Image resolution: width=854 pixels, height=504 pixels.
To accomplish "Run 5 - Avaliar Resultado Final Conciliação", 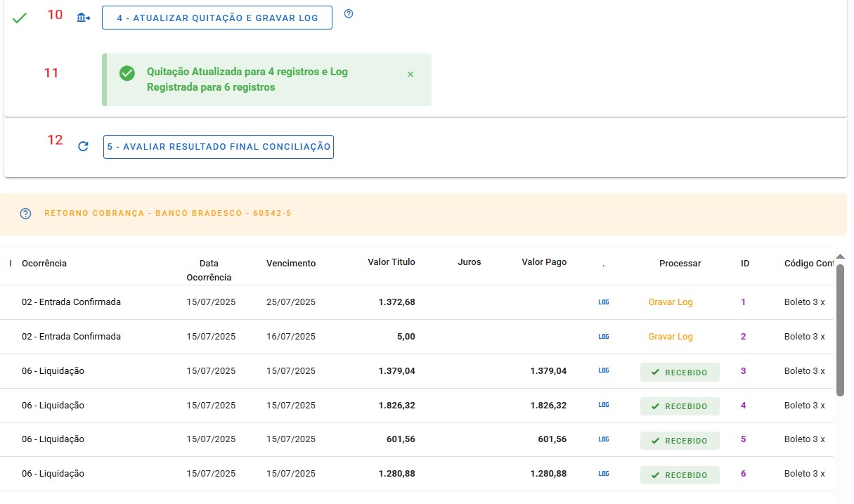I will tap(219, 147).
